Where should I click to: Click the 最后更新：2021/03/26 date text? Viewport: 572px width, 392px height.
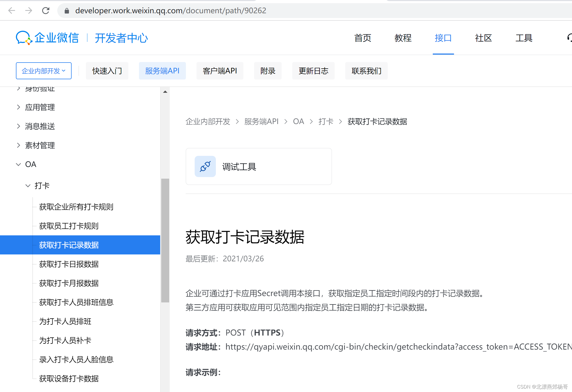pos(225,259)
